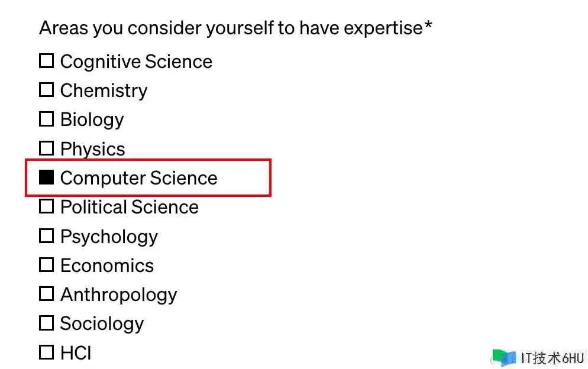Click the "IT技术6HU" watermark text
The image size is (588, 369).
(x=553, y=358)
